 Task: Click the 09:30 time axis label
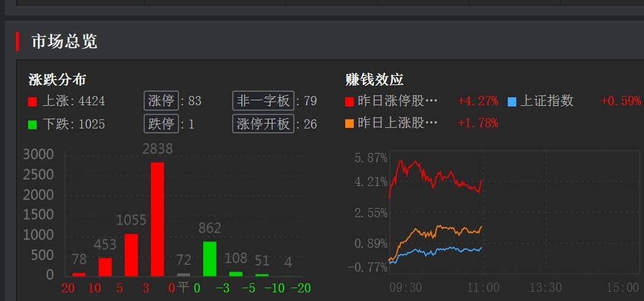tap(405, 288)
